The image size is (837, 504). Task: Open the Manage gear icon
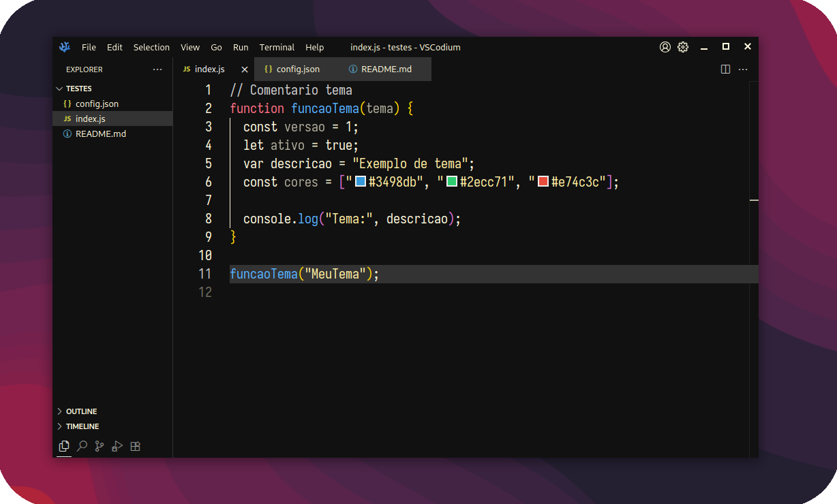coord(683,47)
